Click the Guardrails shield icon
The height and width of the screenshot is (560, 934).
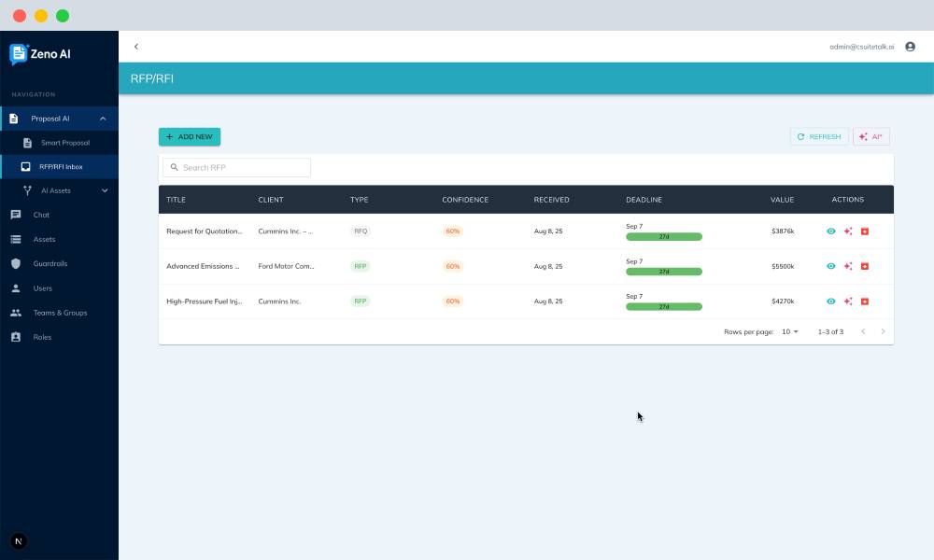pyautogui.click(x=16, y=263)
